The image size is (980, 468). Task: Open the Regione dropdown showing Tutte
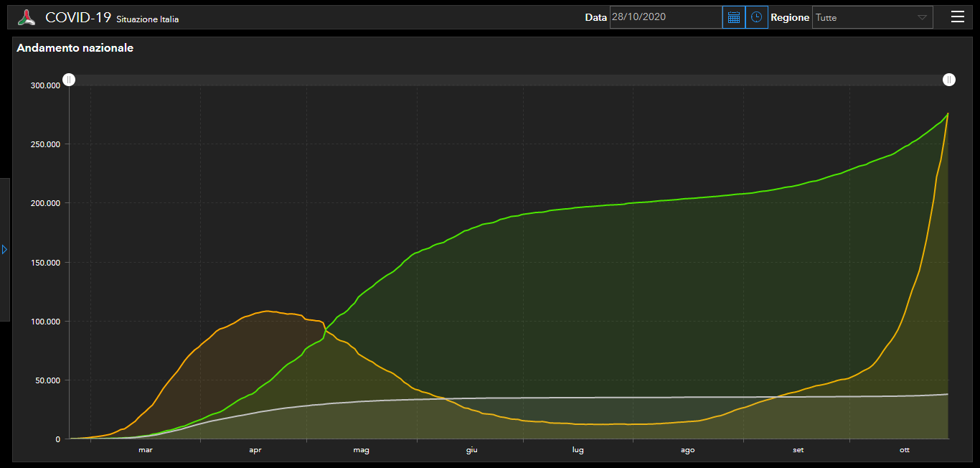(872, 17)
